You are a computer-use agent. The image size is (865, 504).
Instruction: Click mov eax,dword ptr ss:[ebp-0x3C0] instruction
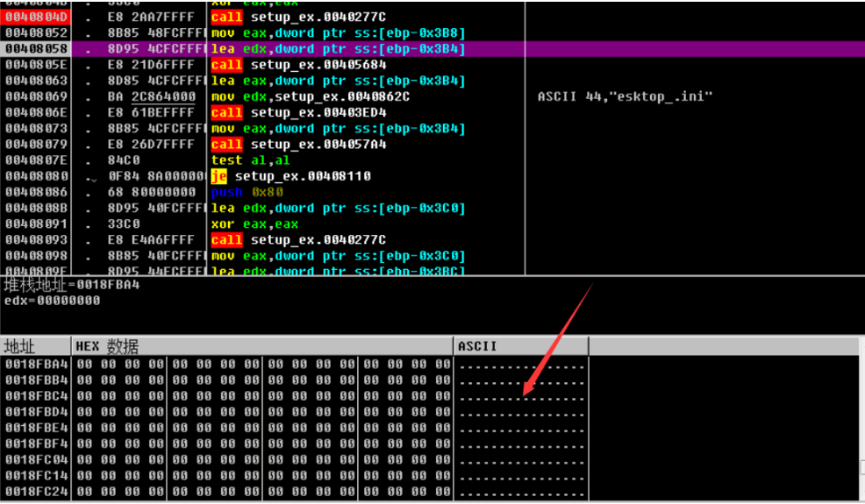coord(338,257)
